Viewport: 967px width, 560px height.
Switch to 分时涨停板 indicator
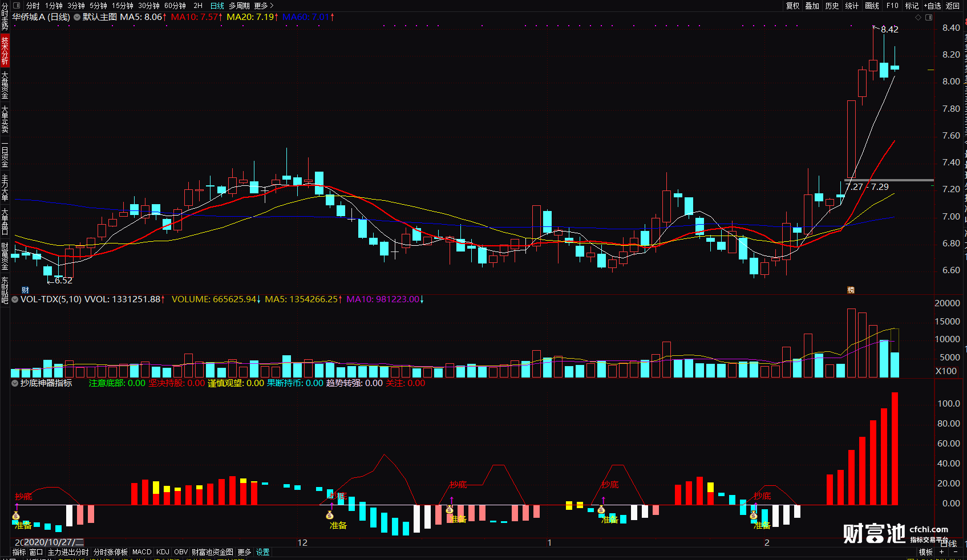(x=111, y=552)
